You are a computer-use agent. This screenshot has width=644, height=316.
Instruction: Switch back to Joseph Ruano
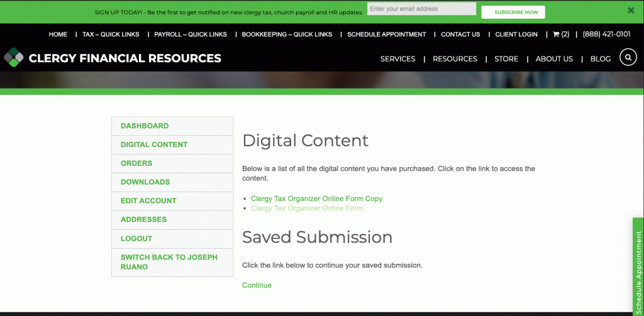click(172, 262)
